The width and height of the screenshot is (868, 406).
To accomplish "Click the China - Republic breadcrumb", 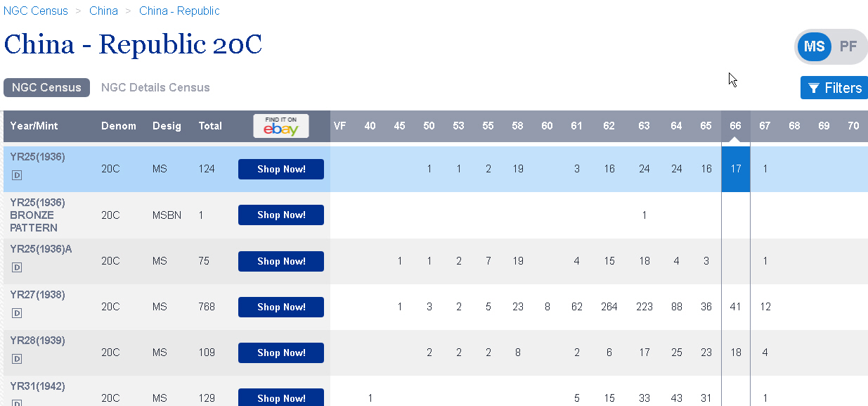I will click(x=179, y=11).
